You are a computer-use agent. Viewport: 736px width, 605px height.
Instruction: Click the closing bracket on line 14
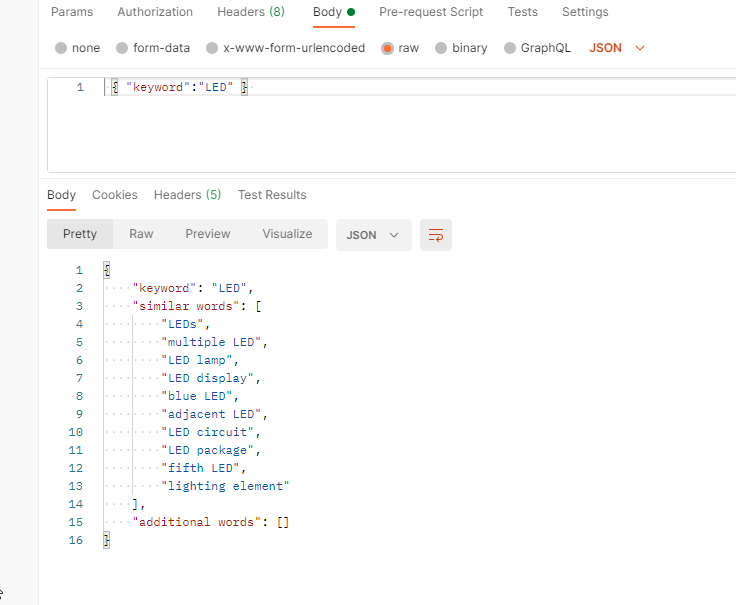135,504
